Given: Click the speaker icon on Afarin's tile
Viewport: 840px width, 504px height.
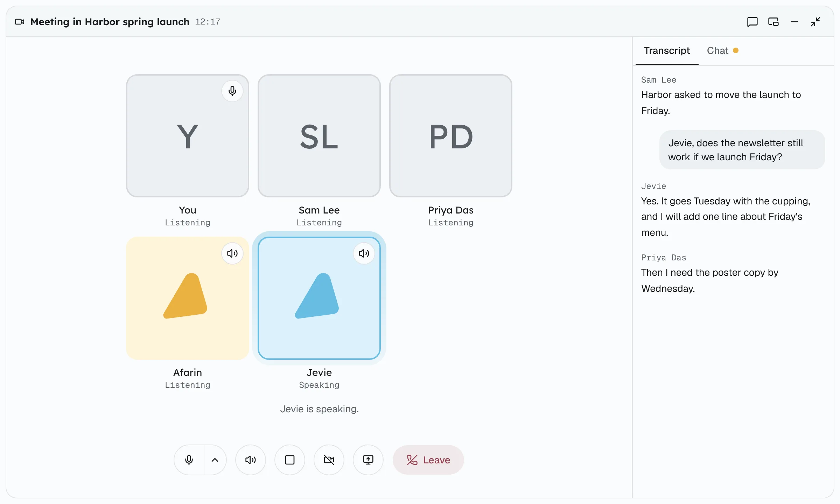Looking at the screenshot, I should click(x=232, y=253).
